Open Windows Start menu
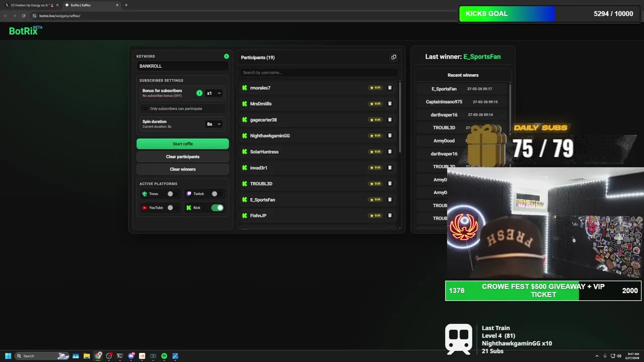 [8, 356]
